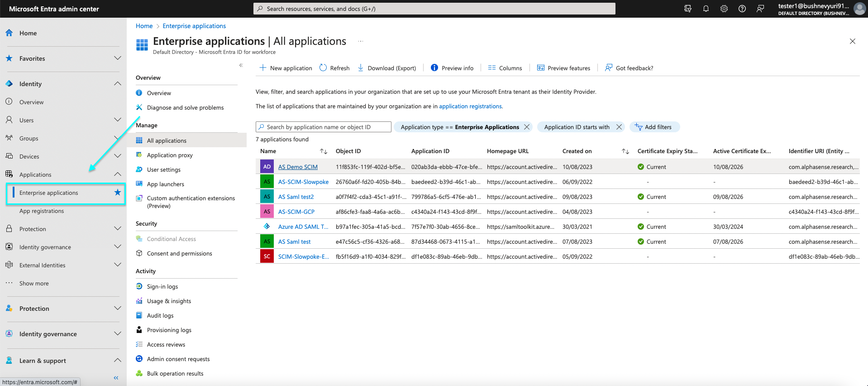Click Add filters button
Viewport: 868px width, 386px height.
[x=654, y=127]
